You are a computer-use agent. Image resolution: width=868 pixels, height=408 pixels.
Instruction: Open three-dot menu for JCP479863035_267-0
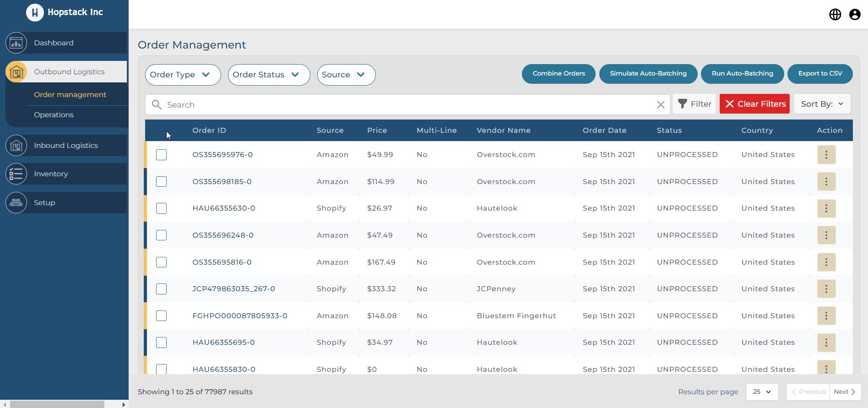826,289
